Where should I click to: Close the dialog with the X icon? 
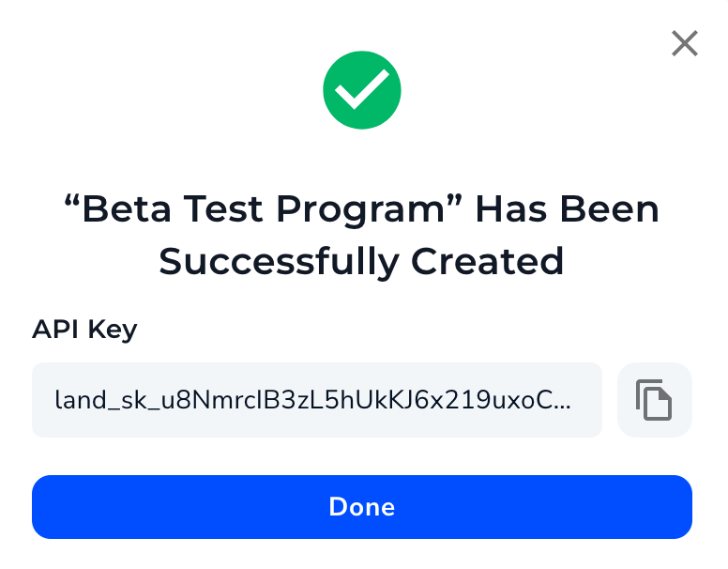pyautogui.click(x=685, y=43)
